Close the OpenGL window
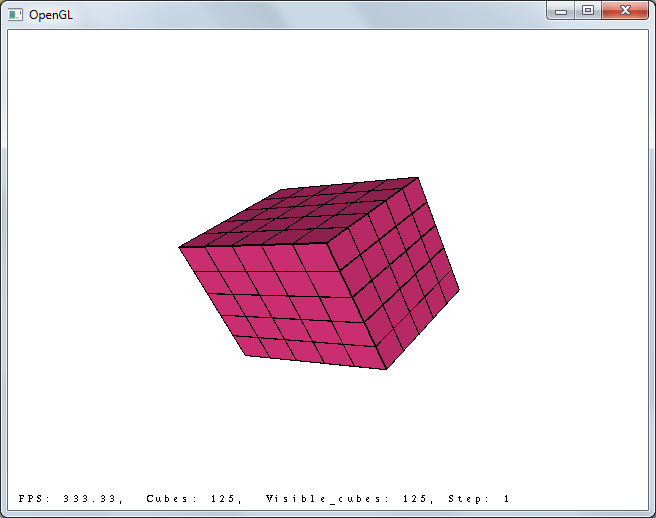 [625, 10]
